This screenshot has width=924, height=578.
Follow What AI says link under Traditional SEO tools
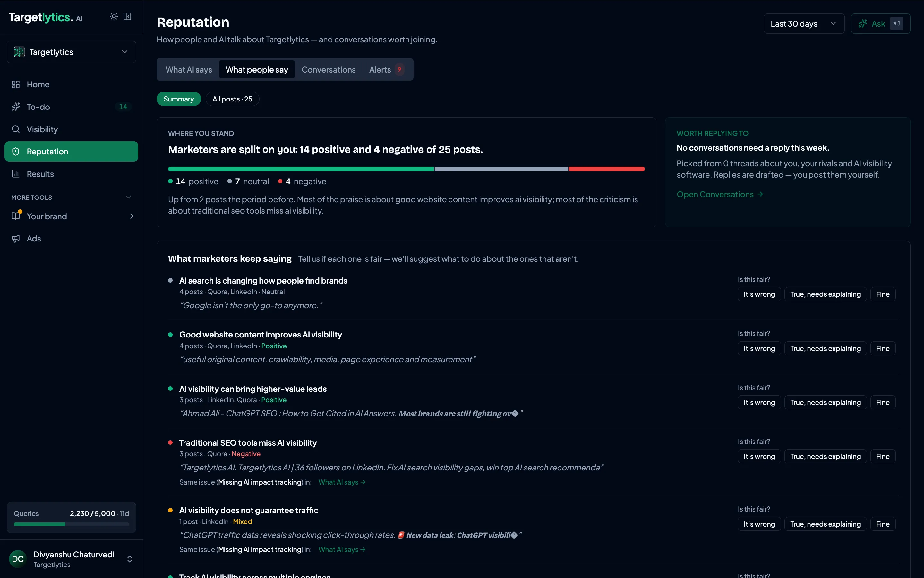click(x=342, y=482)
